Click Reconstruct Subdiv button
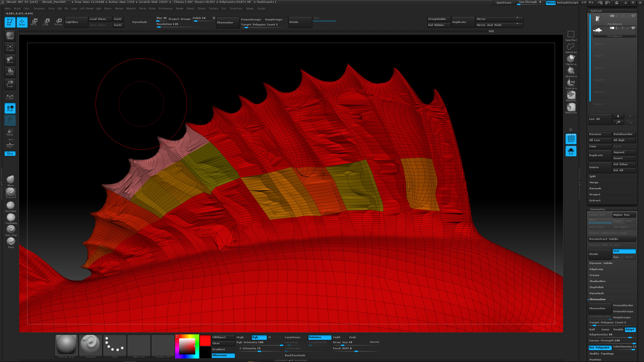The image size is (644, 362). (x=612, y=239)
